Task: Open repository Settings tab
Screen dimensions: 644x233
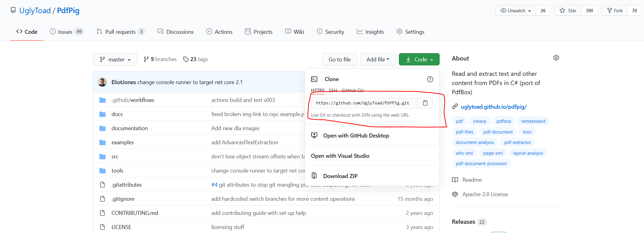Action: pyautogui.click(x=411, y=32)
